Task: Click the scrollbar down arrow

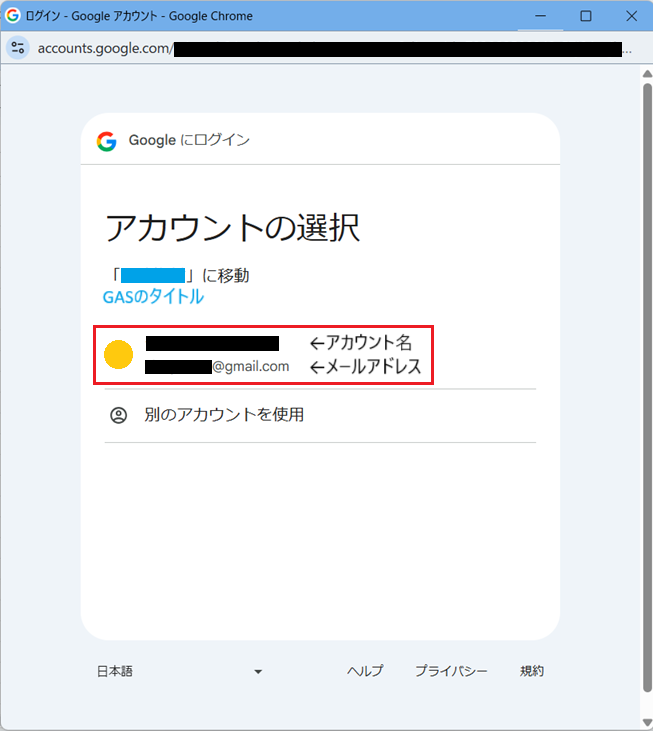Action: click(x=647, y=723)
